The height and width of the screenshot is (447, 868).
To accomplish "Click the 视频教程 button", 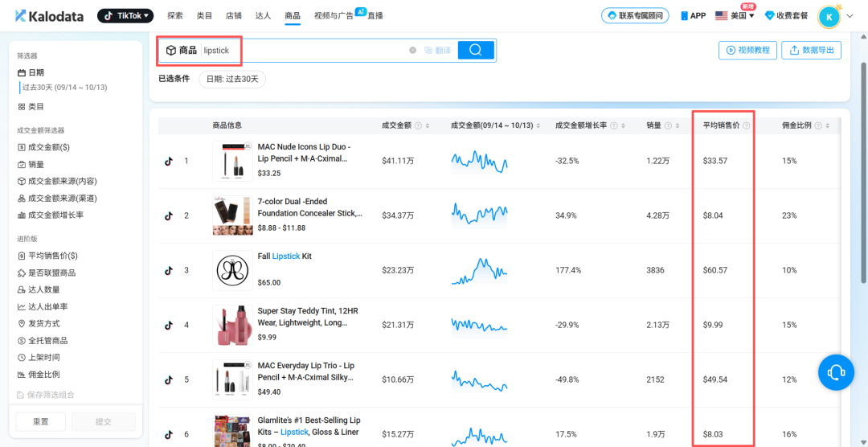I will [747, 50].
